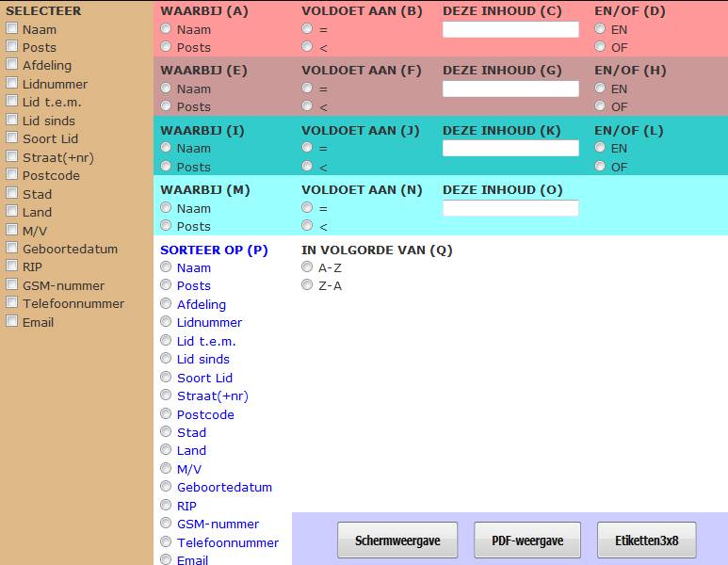Image resolution: width=728 pixels, height=565 pixels.
Task: Select Naam radio under WAARBIJ (M)
Action: pos(166,207)
